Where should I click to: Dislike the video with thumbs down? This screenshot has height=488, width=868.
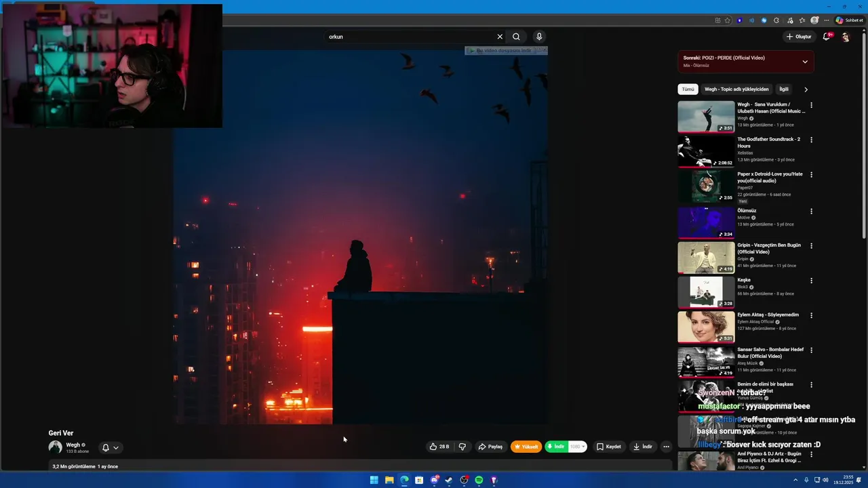coord(462,447)
